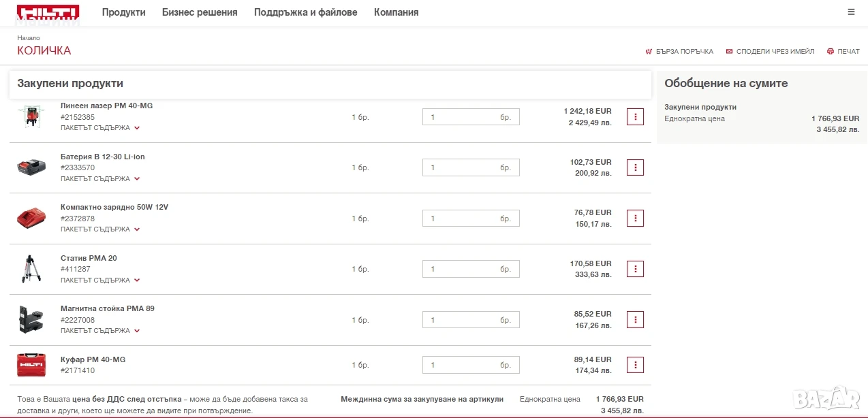Viewport: 868px width, 418px height.
Task: Click the Линеен лазер PM 40-MG product image
Action: click(31, 116)
